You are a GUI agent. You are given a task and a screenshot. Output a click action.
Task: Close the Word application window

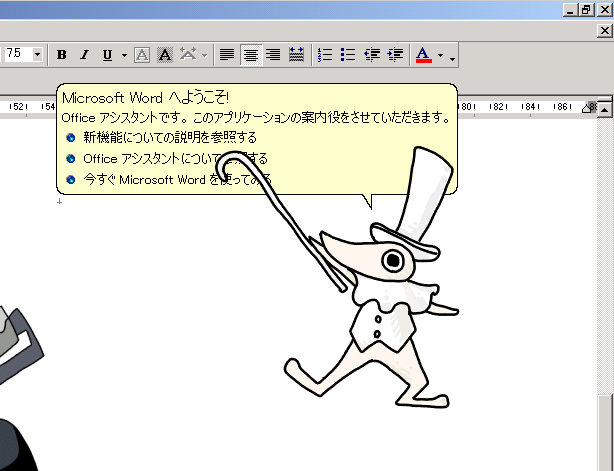(605, 10)
